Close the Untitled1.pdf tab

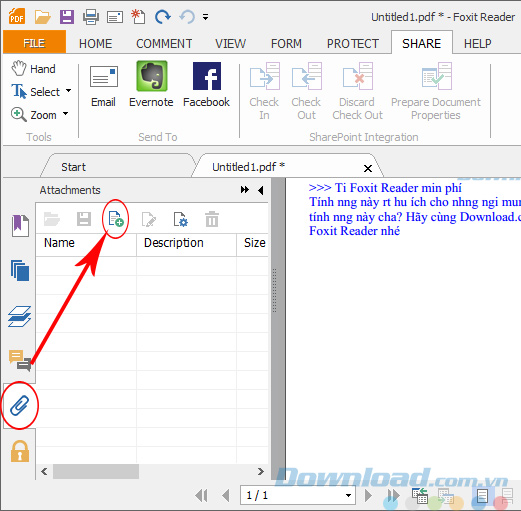368,168
